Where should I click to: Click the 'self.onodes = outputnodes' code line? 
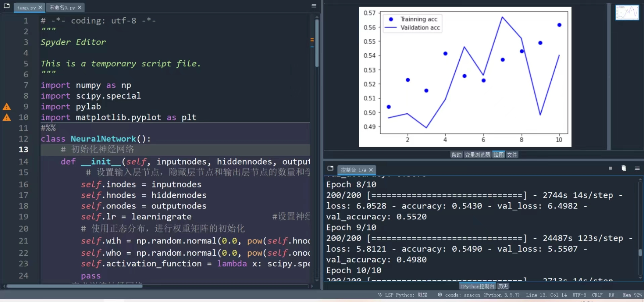click(144, 206)
